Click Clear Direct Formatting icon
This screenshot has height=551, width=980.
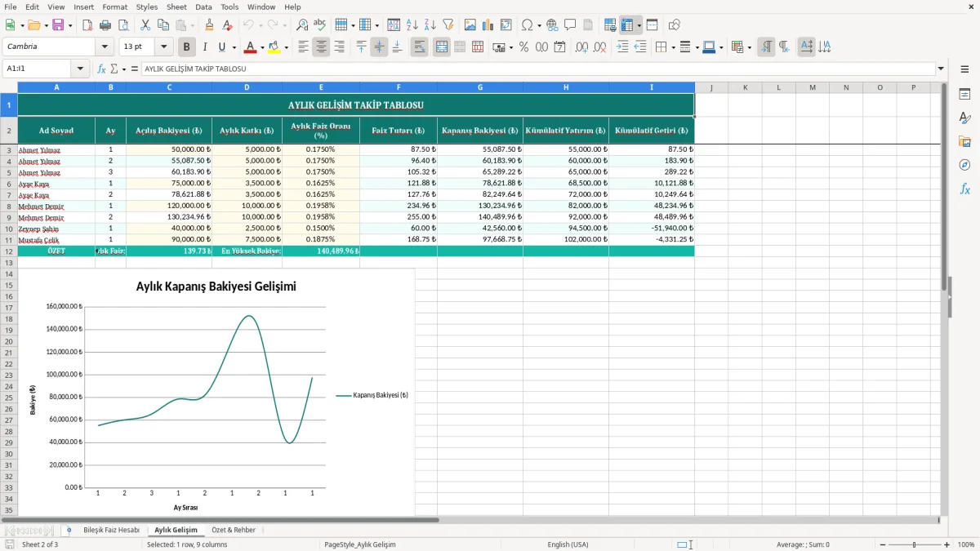click(228, 25)
